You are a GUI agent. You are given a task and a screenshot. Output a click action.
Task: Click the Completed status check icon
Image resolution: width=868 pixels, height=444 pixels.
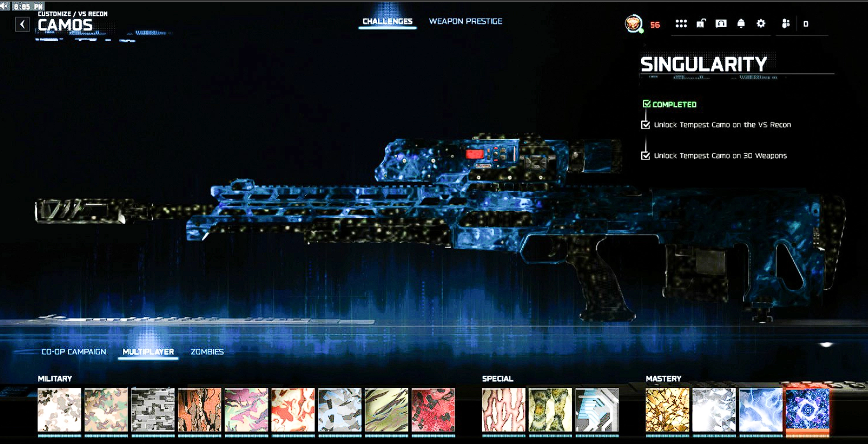[646, 104]
